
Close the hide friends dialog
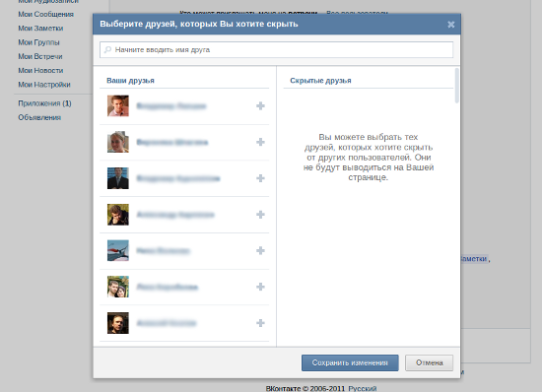click(450, 25)
